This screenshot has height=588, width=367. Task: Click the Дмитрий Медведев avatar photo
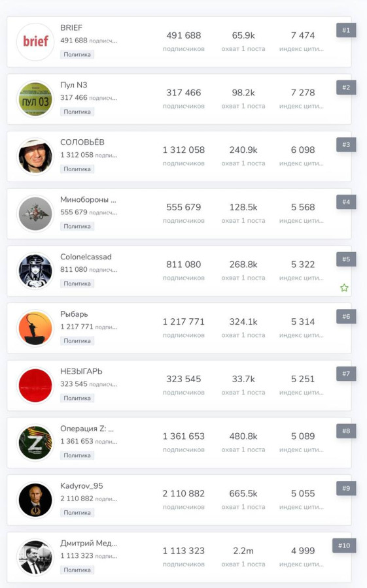click(x=35, y=557)
